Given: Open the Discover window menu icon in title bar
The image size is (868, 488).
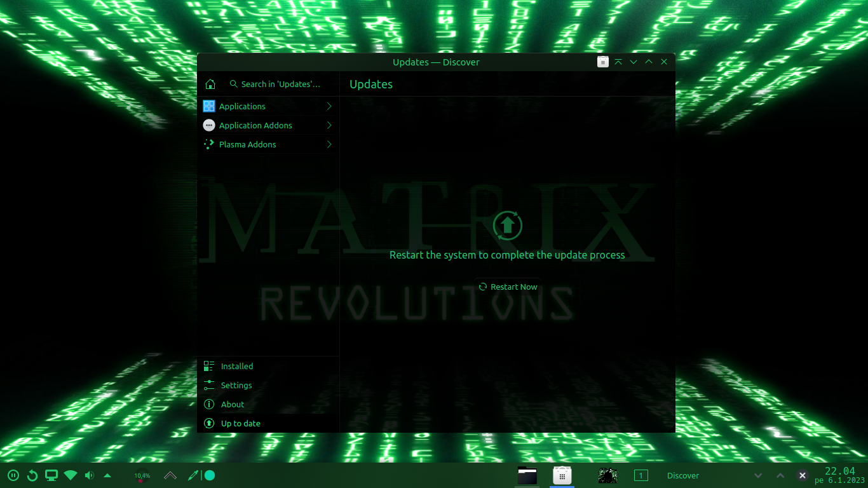Looking at the screenshot, I should tap(603, 62).
